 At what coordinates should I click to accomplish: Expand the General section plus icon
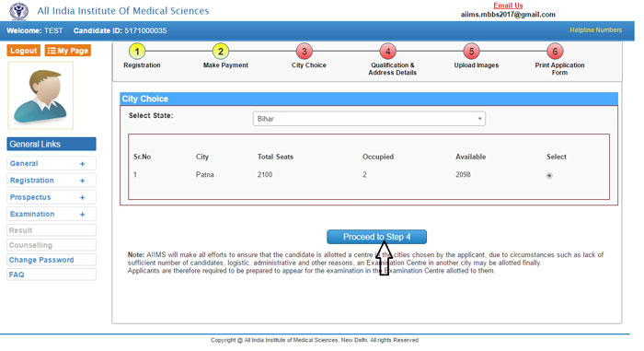tap(82, 164)
